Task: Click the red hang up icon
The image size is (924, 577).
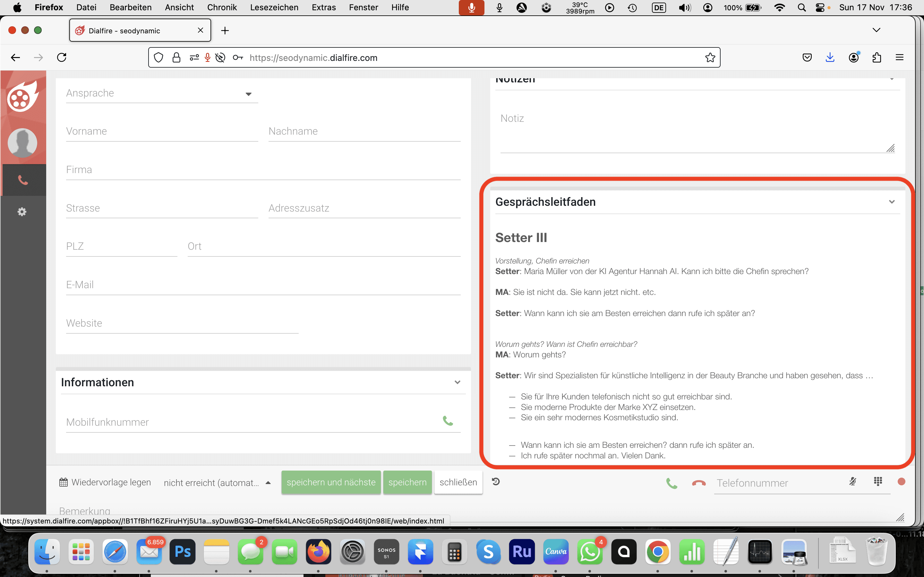Action: pos(699,483)
